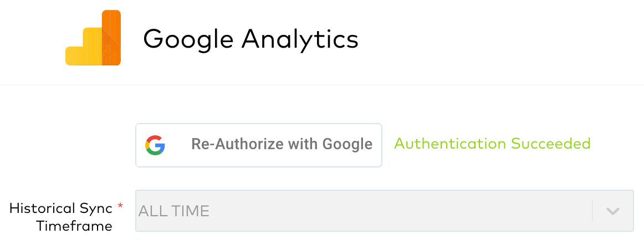Click the word Succeeded in green text
Viewport: 644px width, 244px height.
click(551, 144)
